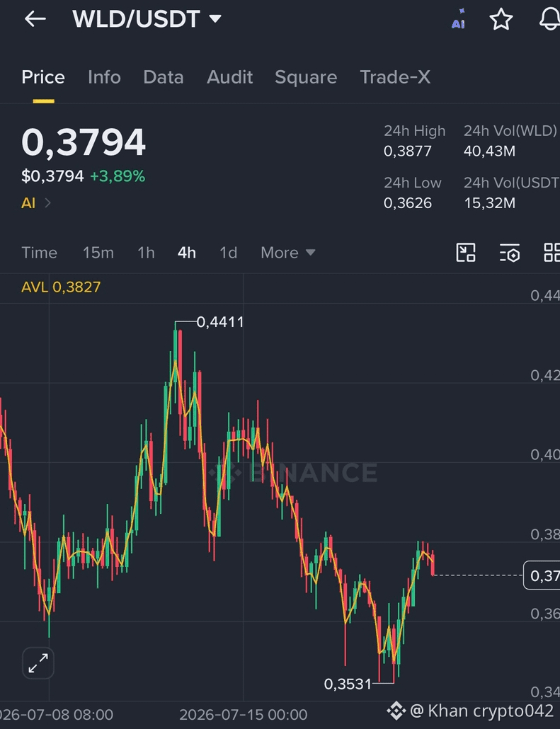Select the Time chart interval
This screenshot has width=560, height=729.
(x=40, y=253)
